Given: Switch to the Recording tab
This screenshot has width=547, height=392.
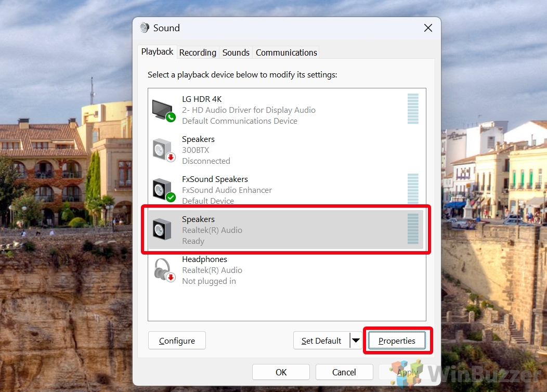Looking at the screenshot, I should tap(198, 53).
